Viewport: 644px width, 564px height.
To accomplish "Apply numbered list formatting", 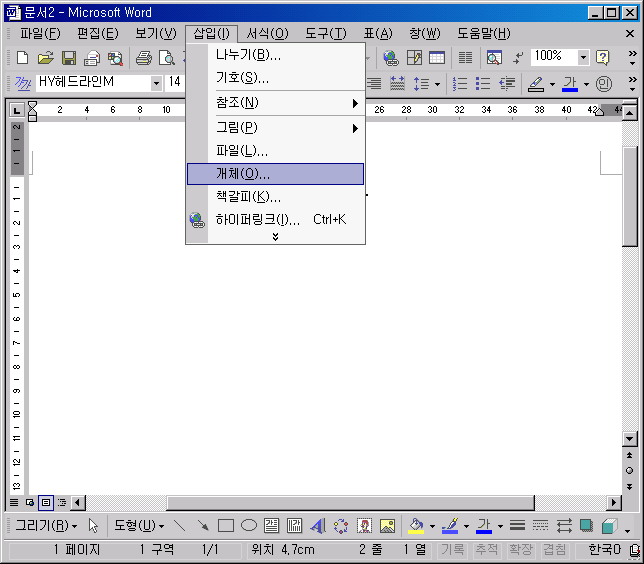I will click(x=460, y=84).
